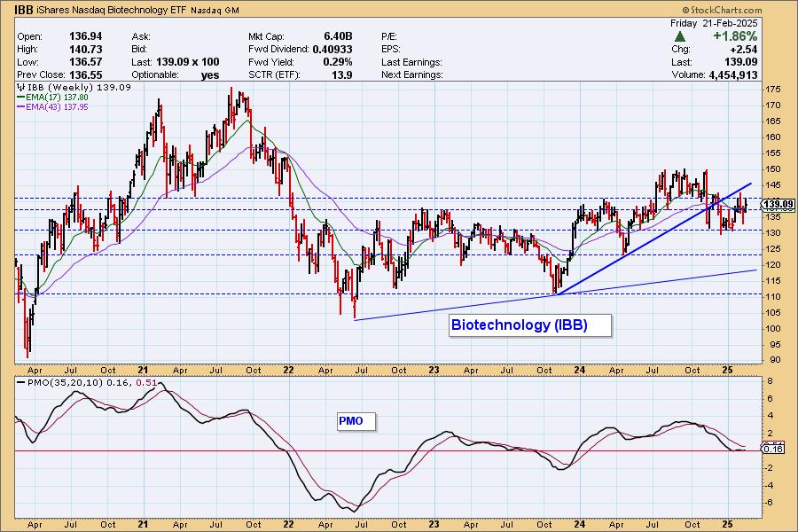Click year 23 label under price chart

pos(434,370)
